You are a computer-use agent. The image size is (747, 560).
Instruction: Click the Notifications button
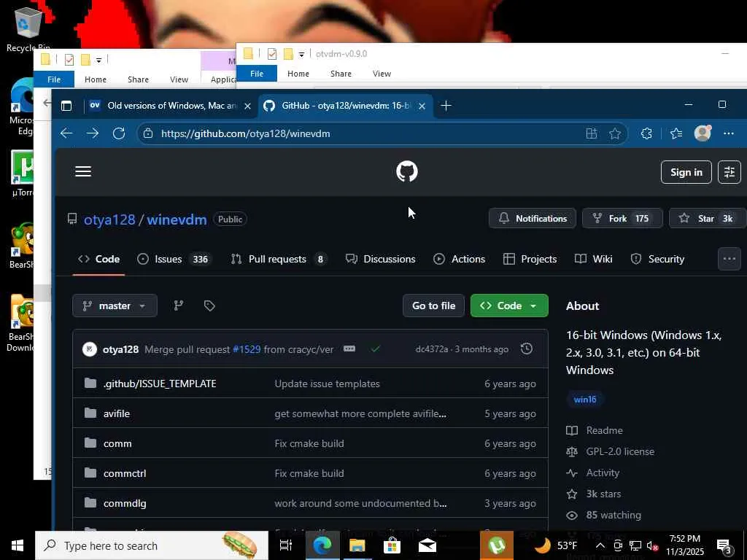click(x=533, y=219)
